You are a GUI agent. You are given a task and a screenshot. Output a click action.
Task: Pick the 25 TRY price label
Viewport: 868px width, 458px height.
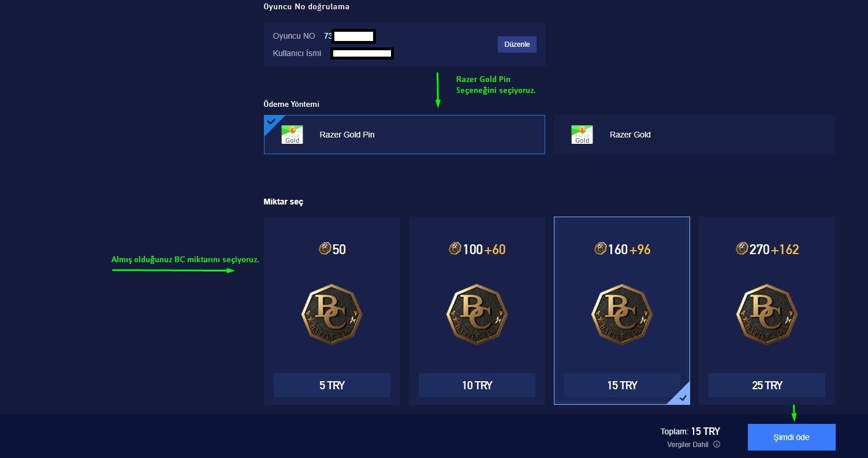pyautogui.click(x=767, y=385)
